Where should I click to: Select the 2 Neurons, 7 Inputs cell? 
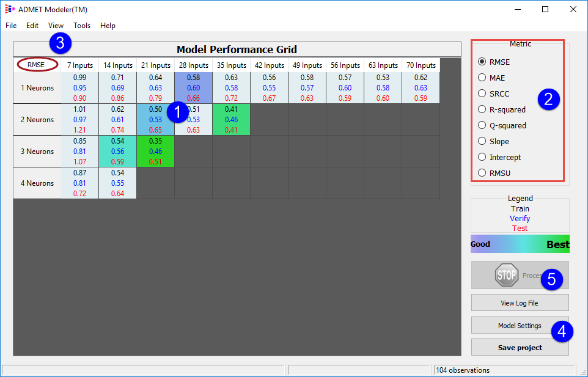pyautogui.click(x=80, y=120)
